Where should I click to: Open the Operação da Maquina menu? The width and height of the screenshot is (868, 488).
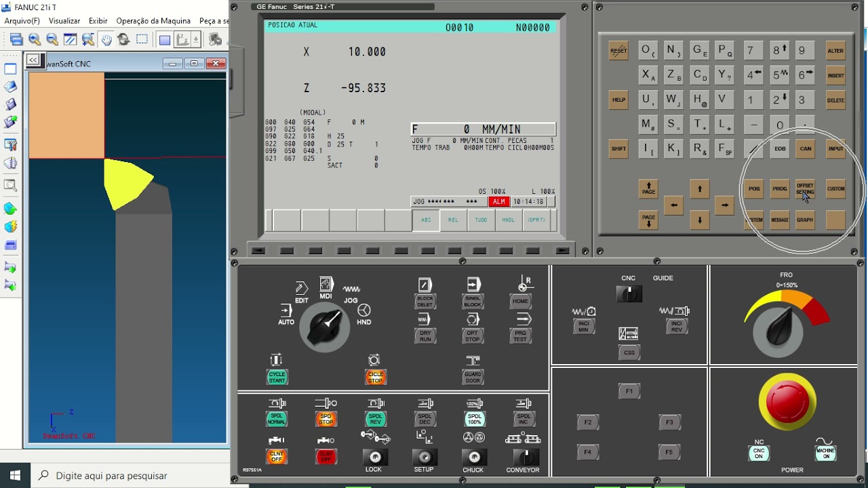(x=153, y=21)
